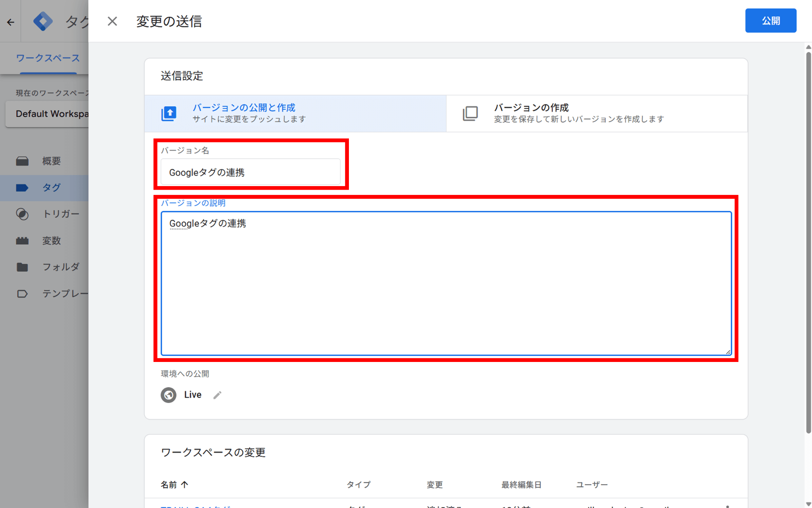Select the タグ (Tags) section
The image size is (812, 508).
[51, 187]
